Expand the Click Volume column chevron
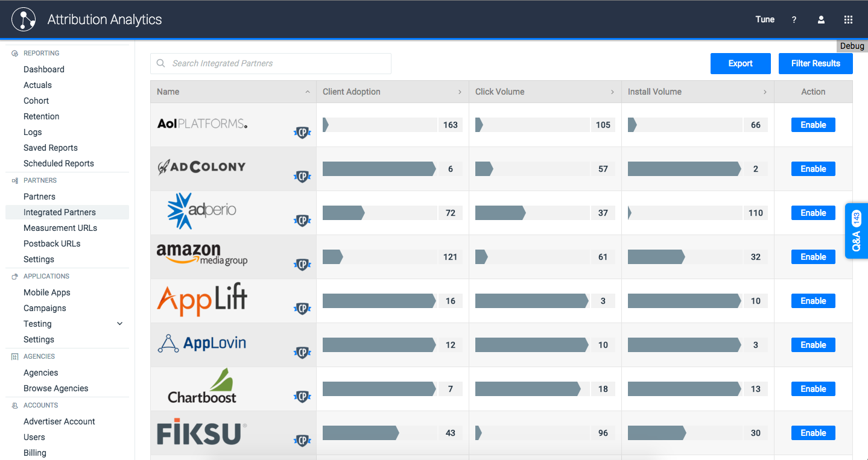868x460 pixels. tap(612, 92)
